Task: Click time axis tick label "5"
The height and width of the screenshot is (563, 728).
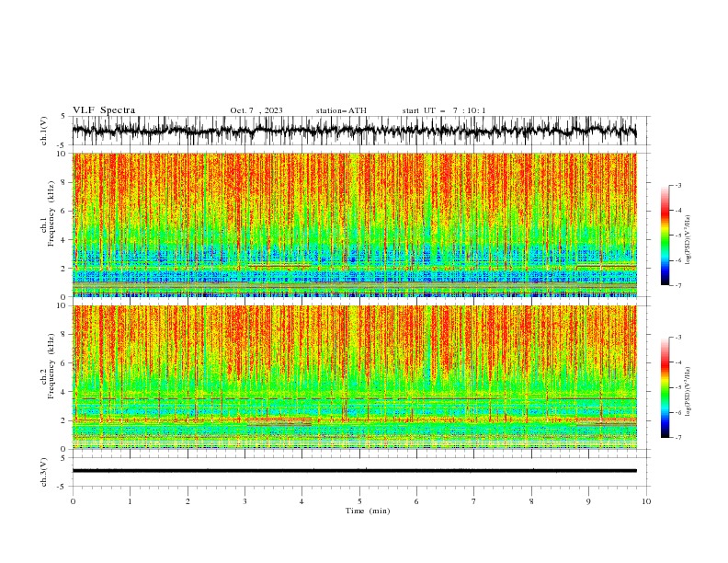Action: 359,501
